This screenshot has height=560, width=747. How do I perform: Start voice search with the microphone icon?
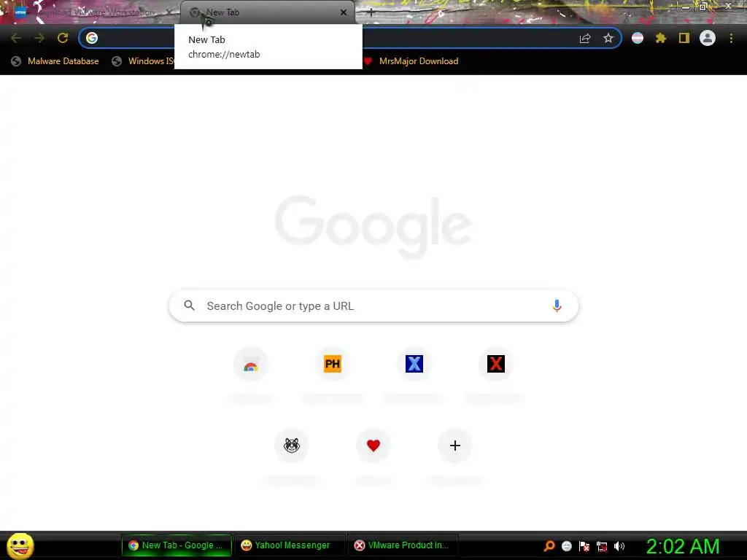tap(557, 306)
